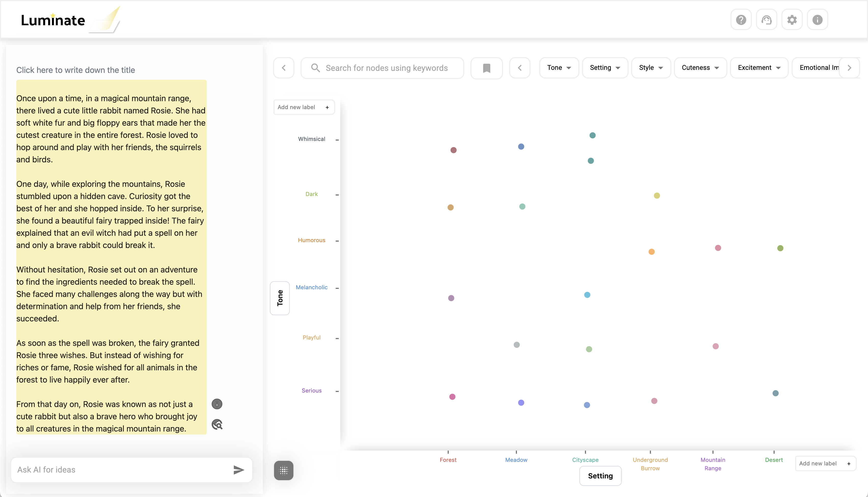The image size is (868, 497).
Task: Select the Whimsical tone axis label
Action: coord(311,139)
